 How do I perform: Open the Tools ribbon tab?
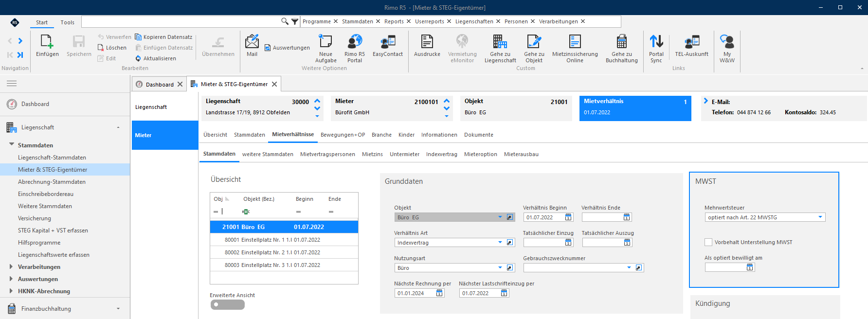tap(68, 22)
